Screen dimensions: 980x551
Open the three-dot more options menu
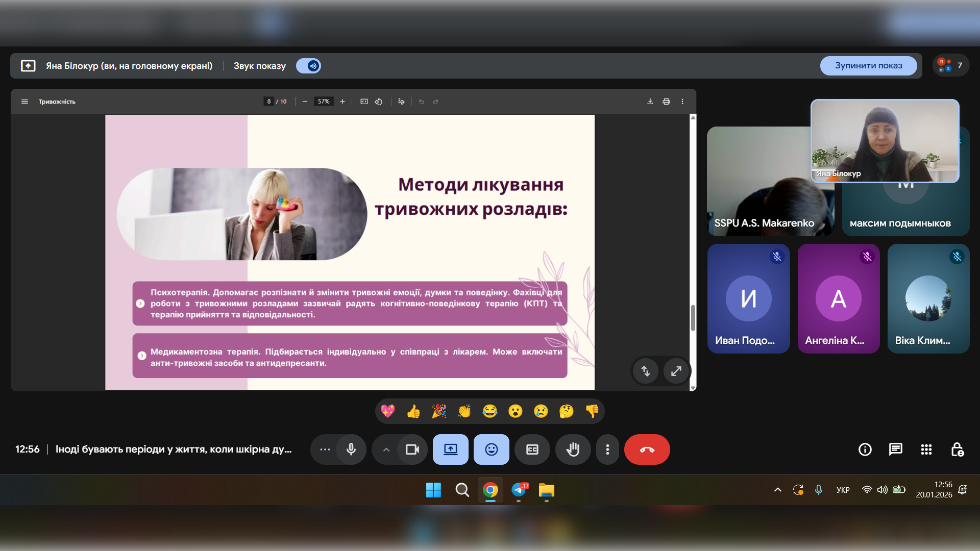[x=607, y=449]
